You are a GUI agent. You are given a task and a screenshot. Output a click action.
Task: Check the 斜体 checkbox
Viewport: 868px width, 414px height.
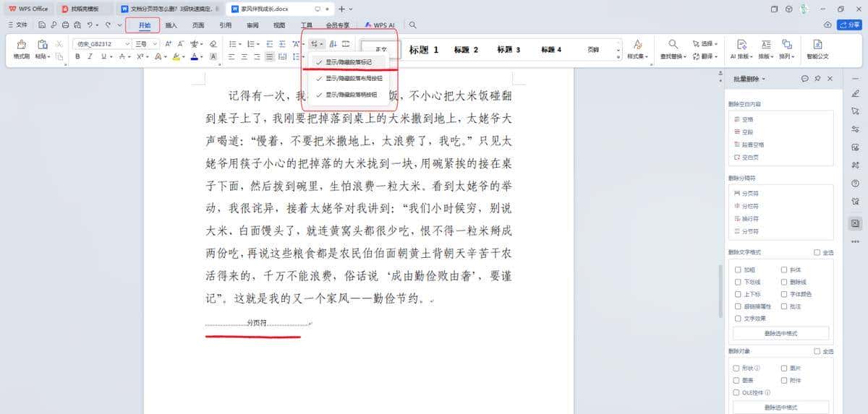coord(785,269)
